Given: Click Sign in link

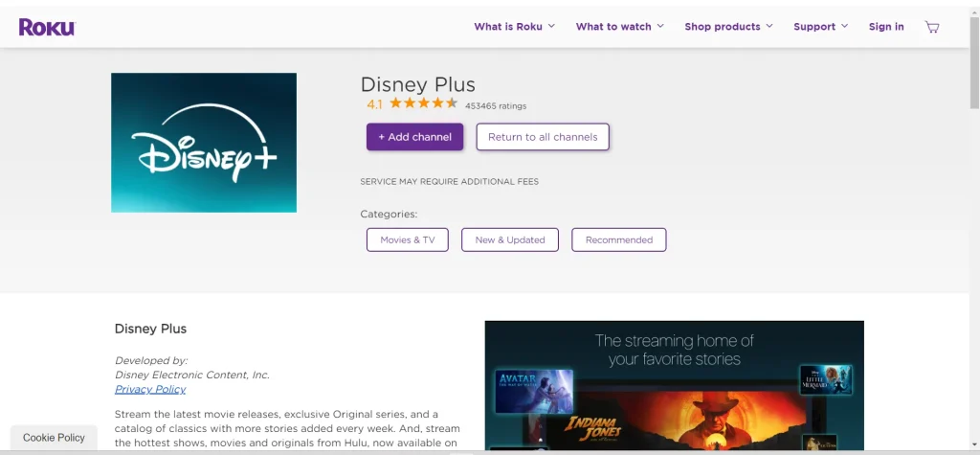Looking at the screenshot, I should point(886,26).
